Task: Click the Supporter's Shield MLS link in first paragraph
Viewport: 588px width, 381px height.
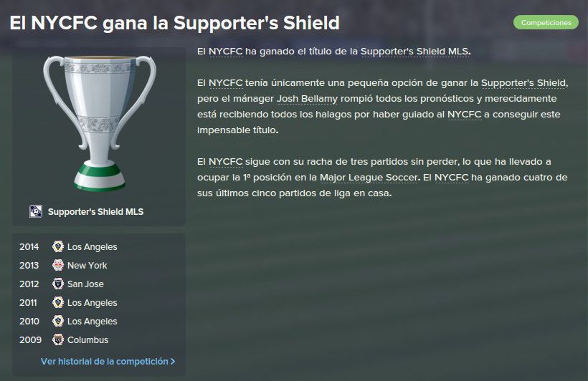Action: pos(414,52)
